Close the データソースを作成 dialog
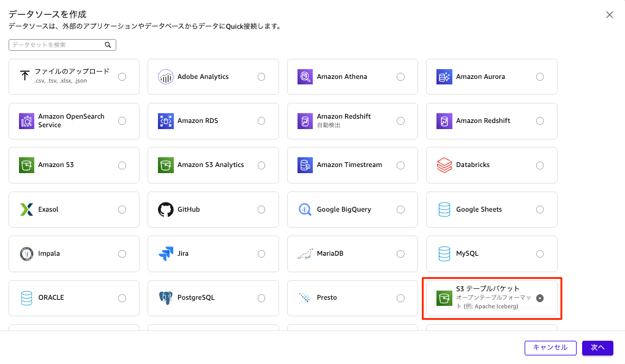 click(x=610, y=15)
